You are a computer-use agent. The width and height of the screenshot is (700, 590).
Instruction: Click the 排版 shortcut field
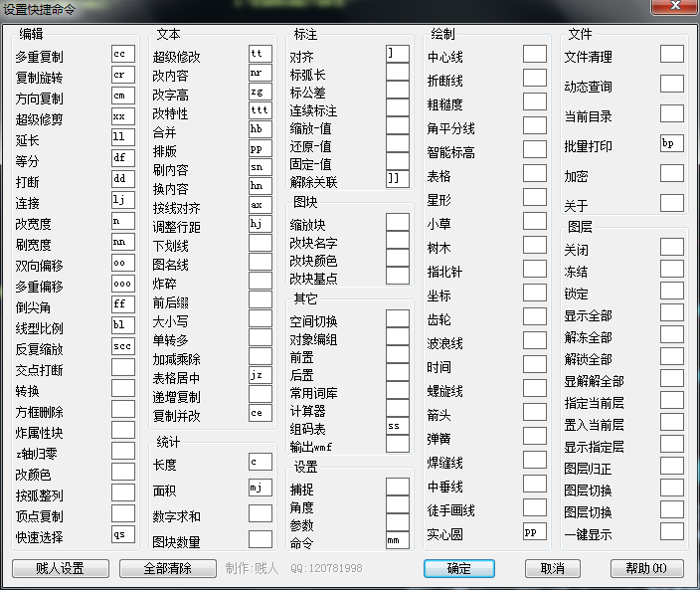point(261,148)
